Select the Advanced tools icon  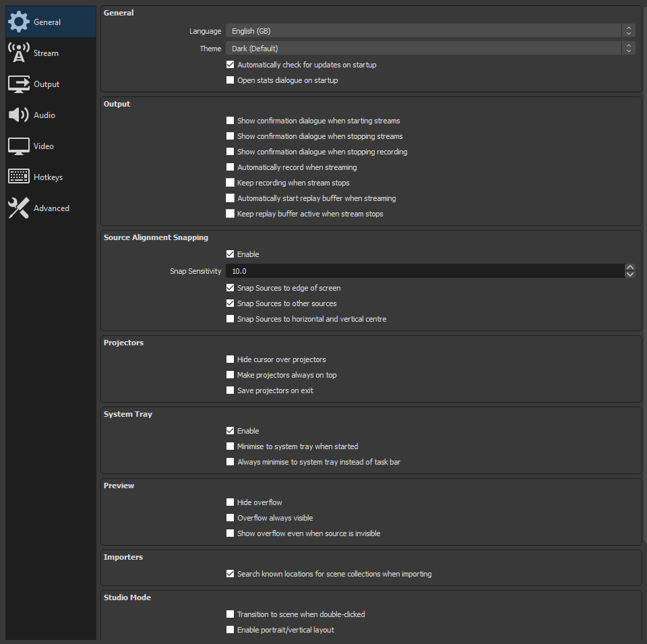(19, 208)
